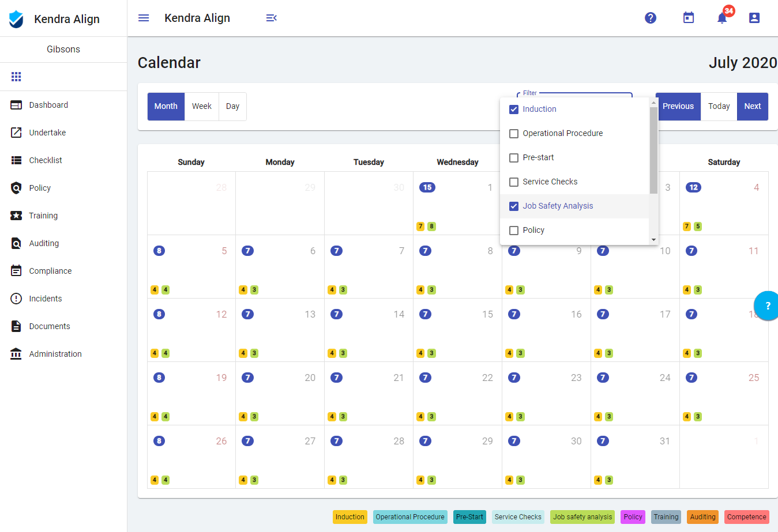Image resolution: width=778 pixels, height=532 pixels.
Task: Open the Training menu item
Action: (63, 216)
